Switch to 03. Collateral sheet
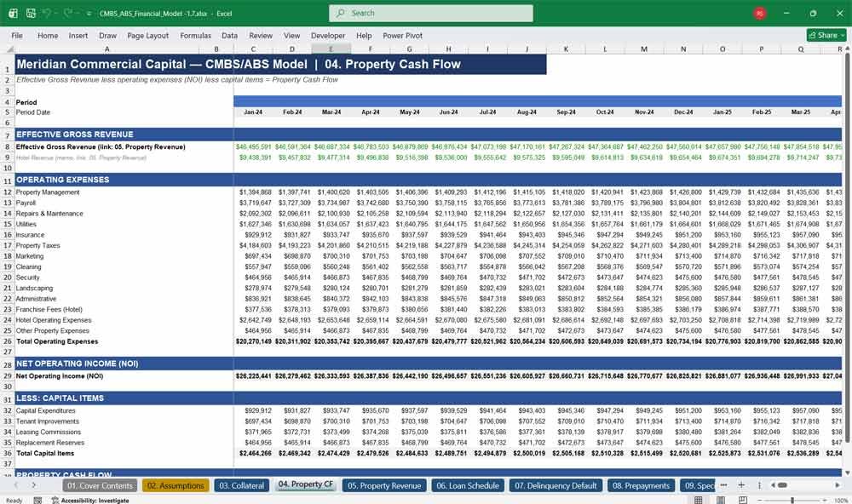Screen dimensions: 852x504 click(242, 485)
